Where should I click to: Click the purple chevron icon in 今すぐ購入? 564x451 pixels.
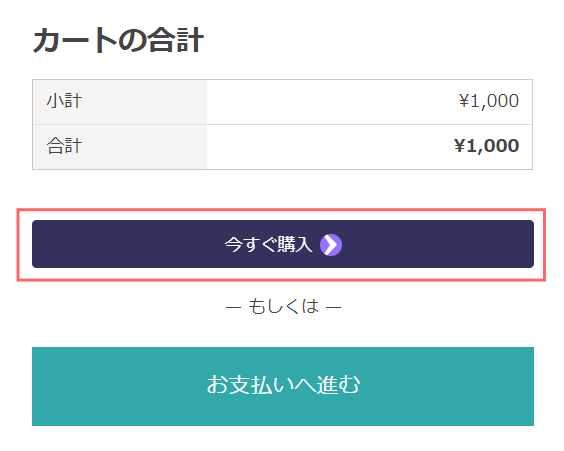(x=331, y=245)
